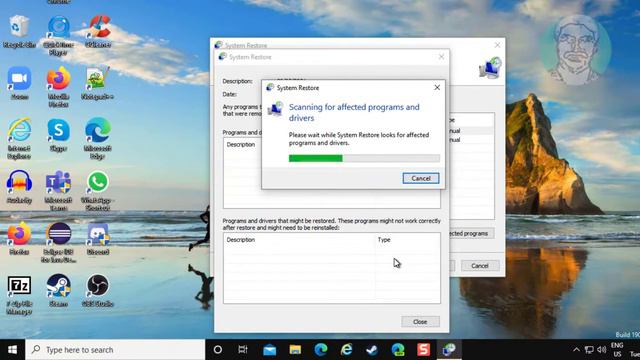Open Microsoft Edge desktop shortcut
Screen dimensions: 640x360
(98, 139)
